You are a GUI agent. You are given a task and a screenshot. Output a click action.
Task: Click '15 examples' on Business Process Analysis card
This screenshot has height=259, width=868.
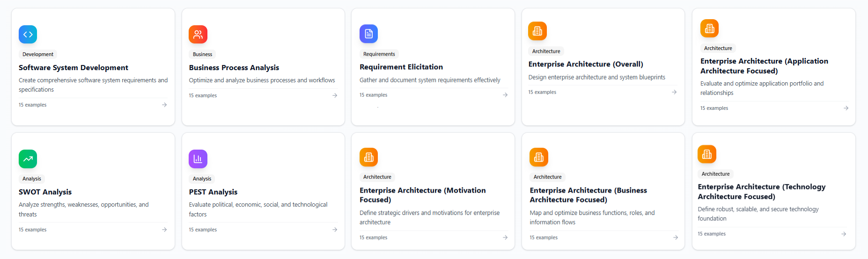coord(203,95)
